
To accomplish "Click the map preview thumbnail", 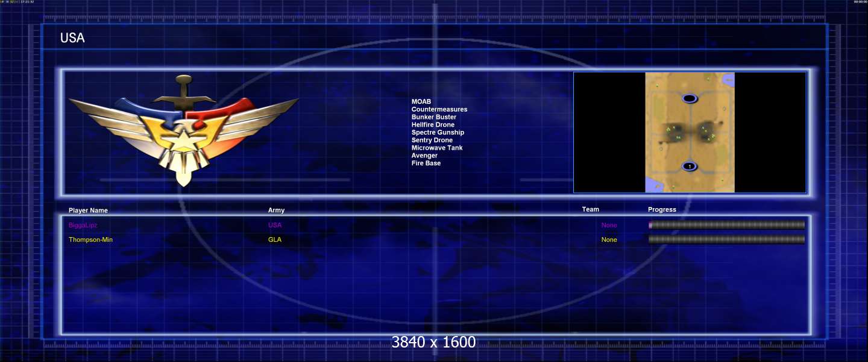I will (690, 133).
